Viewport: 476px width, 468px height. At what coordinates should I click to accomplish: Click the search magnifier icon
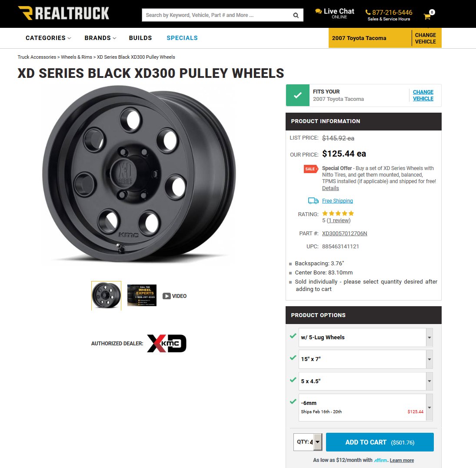click(296, 15)
